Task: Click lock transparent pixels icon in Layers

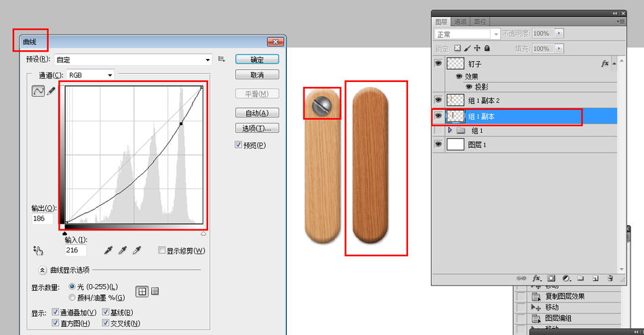Action: (458, 48)
